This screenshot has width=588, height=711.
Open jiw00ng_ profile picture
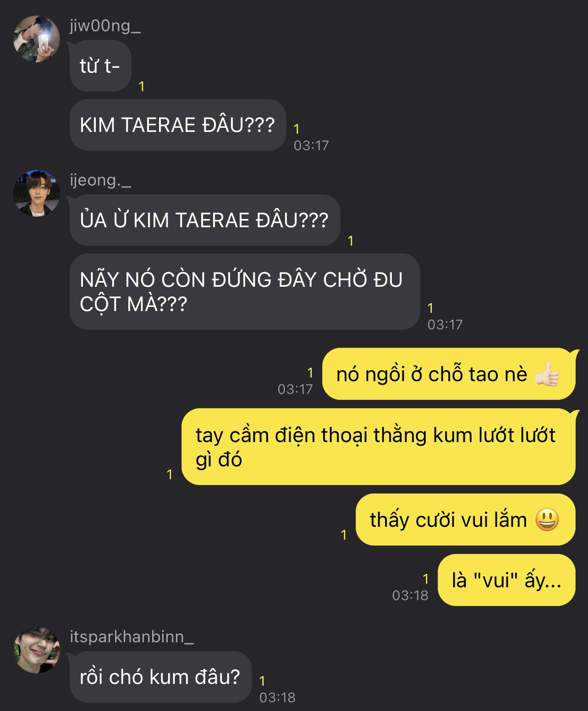pos(37,39)
